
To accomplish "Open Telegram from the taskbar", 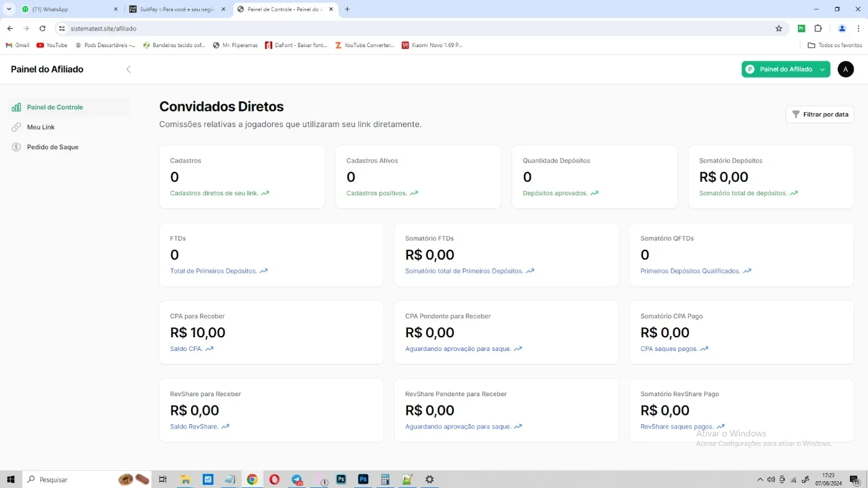I will (297, 479).
